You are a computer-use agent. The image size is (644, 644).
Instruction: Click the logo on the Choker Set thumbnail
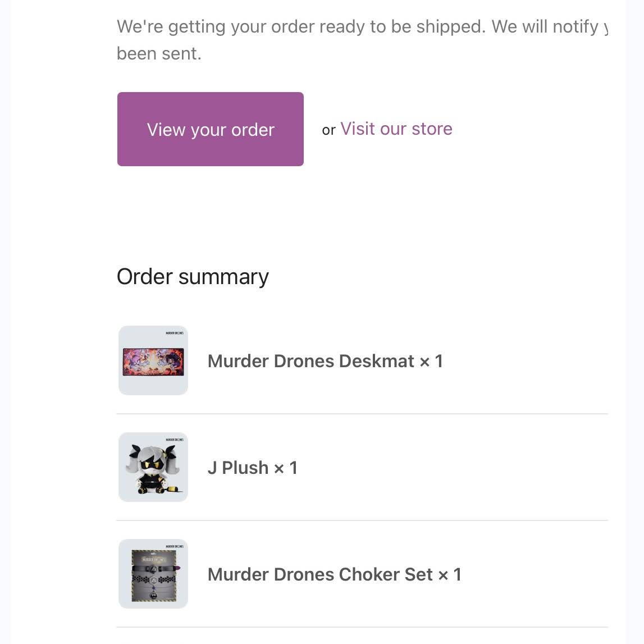(x=175, y=546)
